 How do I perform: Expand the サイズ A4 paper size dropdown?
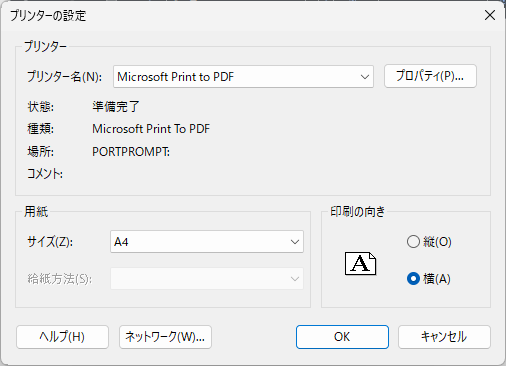click(207, 242)
